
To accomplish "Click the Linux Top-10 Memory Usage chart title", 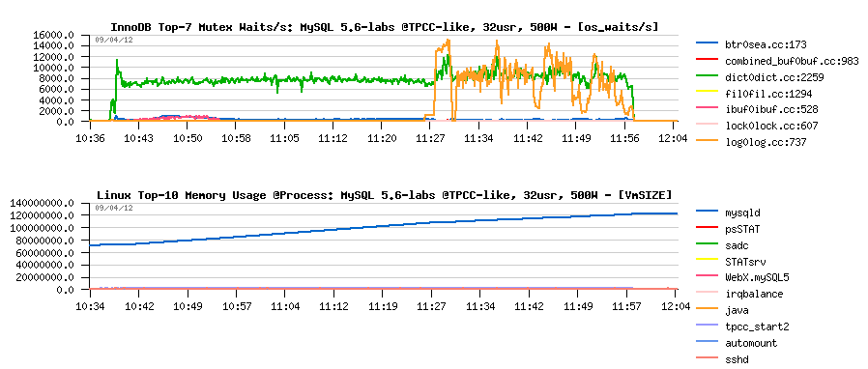I will (x=385, y=195).
